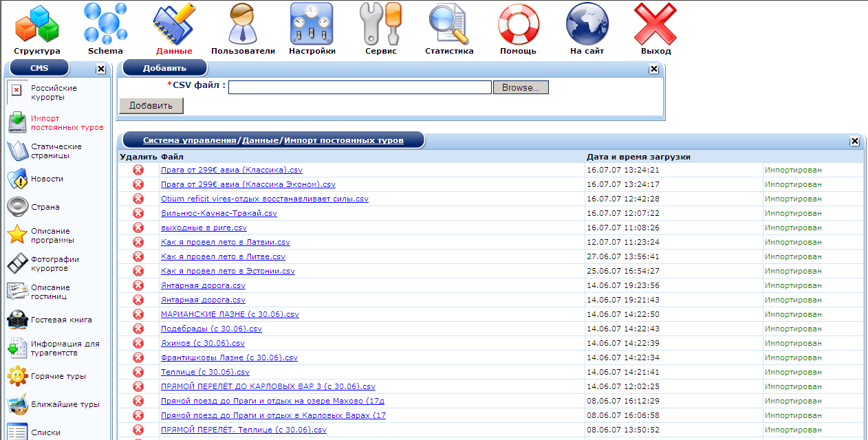This screenshot has height=440, width=868.
Task: Open Статистика magnifier icon
Action: (449, 25)
